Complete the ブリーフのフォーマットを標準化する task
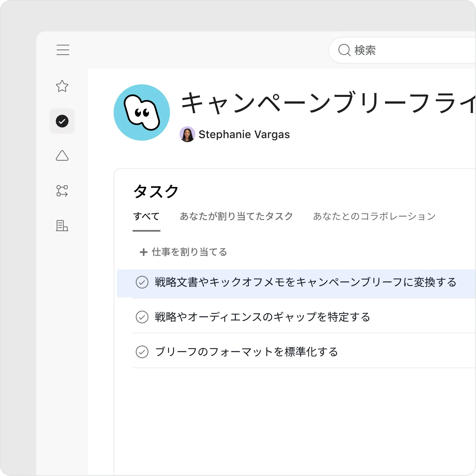Screen dimensions: 476x476 (x=142, y=352)
